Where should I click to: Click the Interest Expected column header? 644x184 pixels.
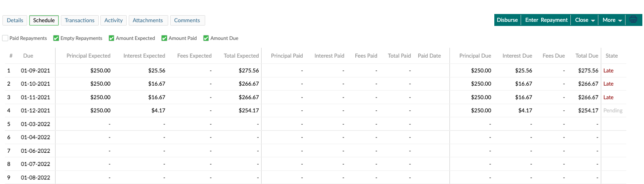tap(144, 56)
